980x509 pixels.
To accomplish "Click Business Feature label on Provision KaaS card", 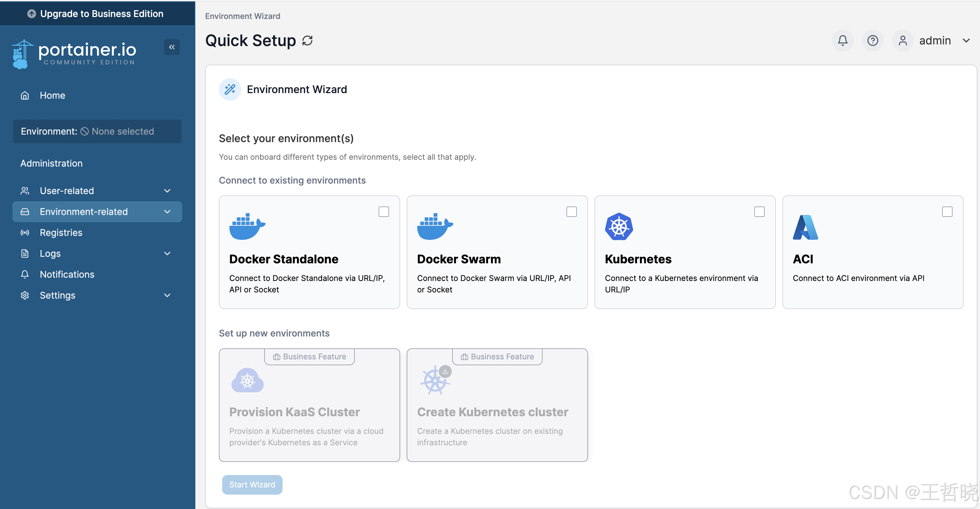I will click(314, 357).
